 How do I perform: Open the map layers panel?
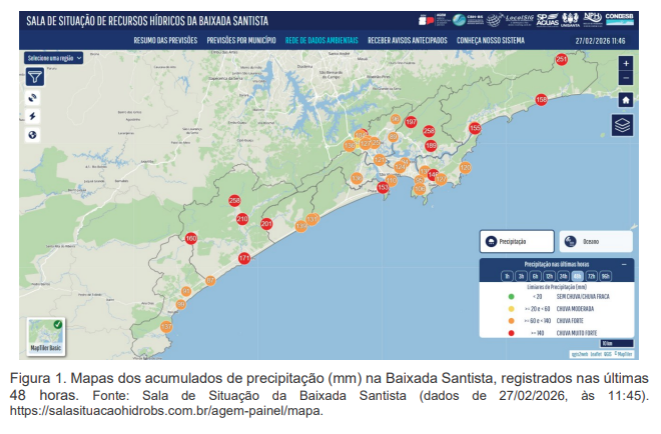[x=623, y=125]
